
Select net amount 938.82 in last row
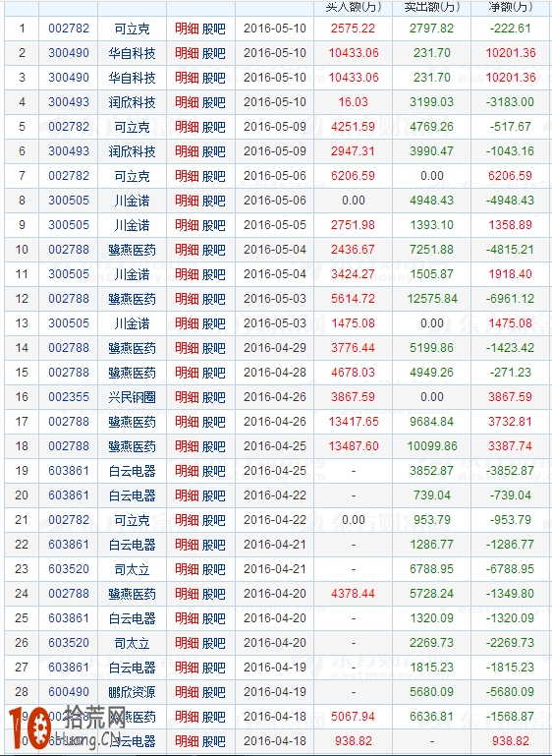[x=511, y=741]
